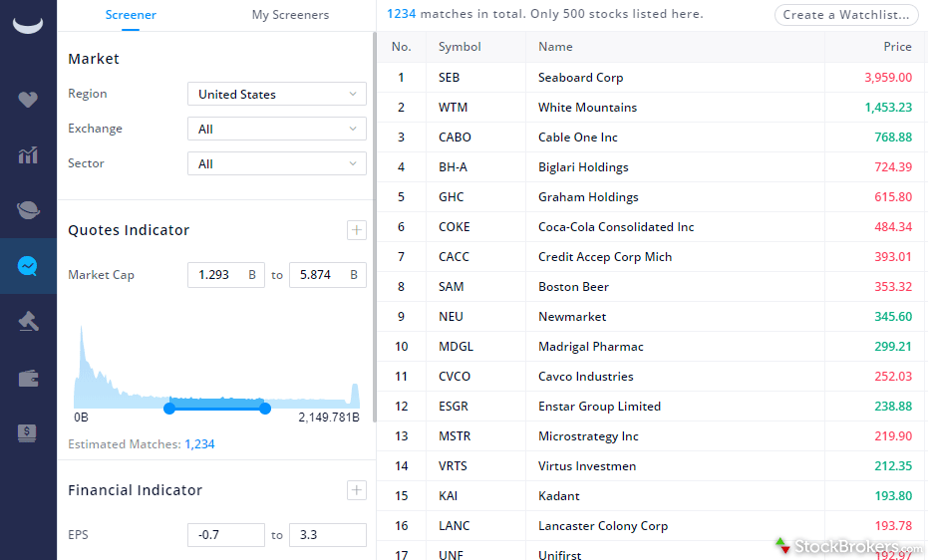The width and height of the screenshot is (928, 560).
Task: Click the right Market Cap slider handle
Action: (x=265, y=408)
